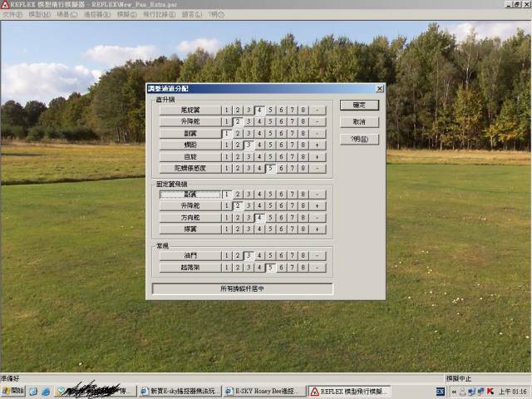Open the 飛行記錄 menu
Image resolution: width=532 pixels, height=399 pixels.
coord(159,15)
